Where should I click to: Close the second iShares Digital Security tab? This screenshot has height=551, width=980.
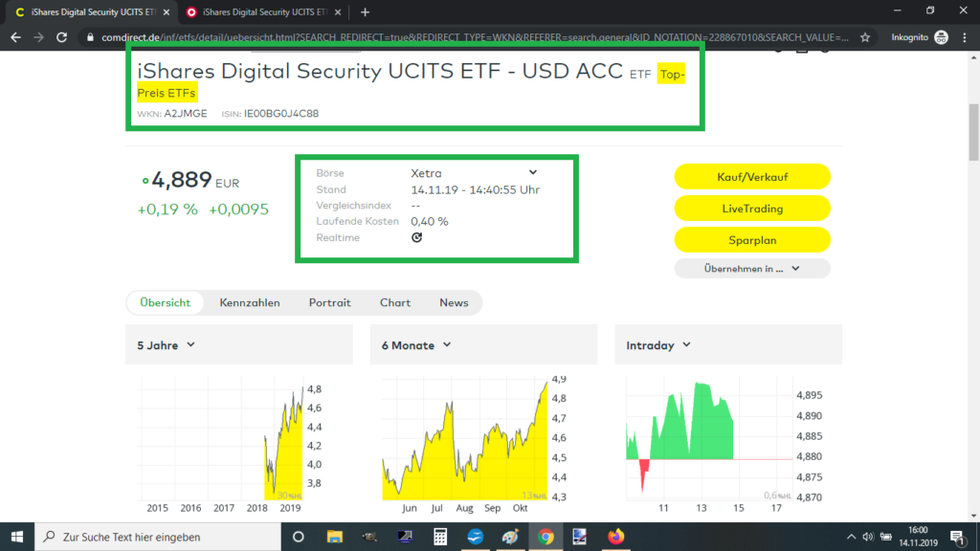[x=338, y=11]
